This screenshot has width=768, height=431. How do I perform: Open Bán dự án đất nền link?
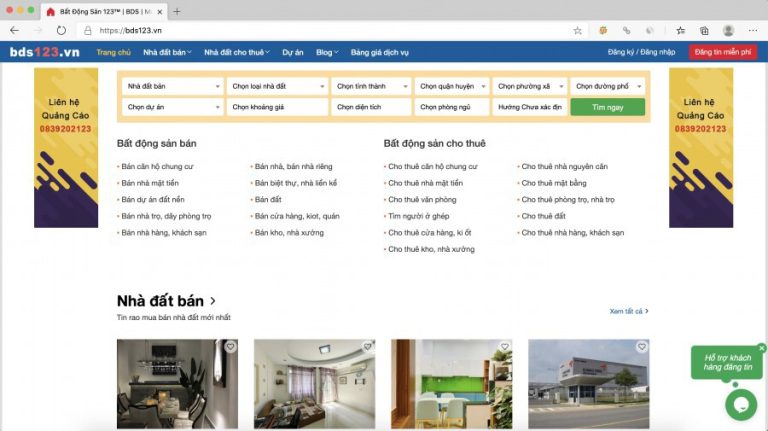[153, 200]
